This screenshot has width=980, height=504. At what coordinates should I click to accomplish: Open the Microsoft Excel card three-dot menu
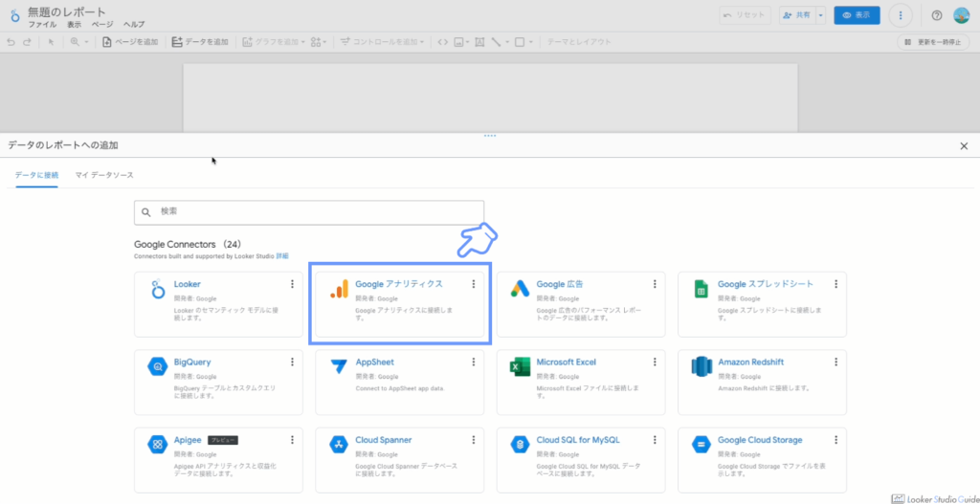point(655,362)
